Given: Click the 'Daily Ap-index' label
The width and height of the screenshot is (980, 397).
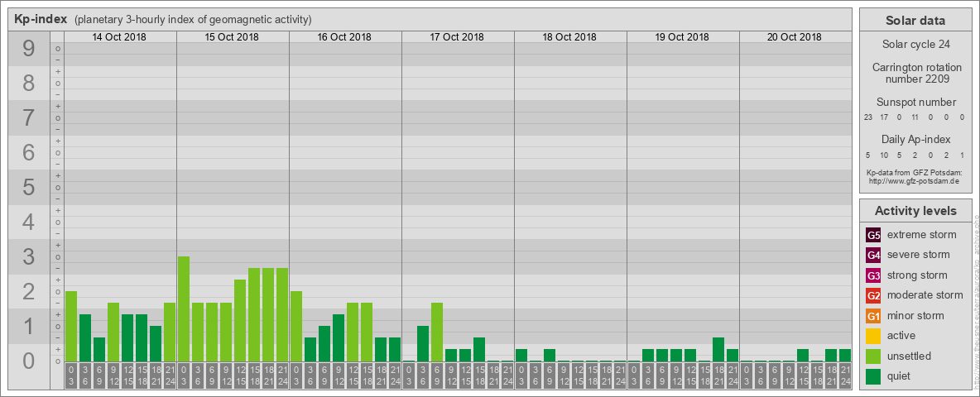Looking at the screenshot, I should [916, 140].
